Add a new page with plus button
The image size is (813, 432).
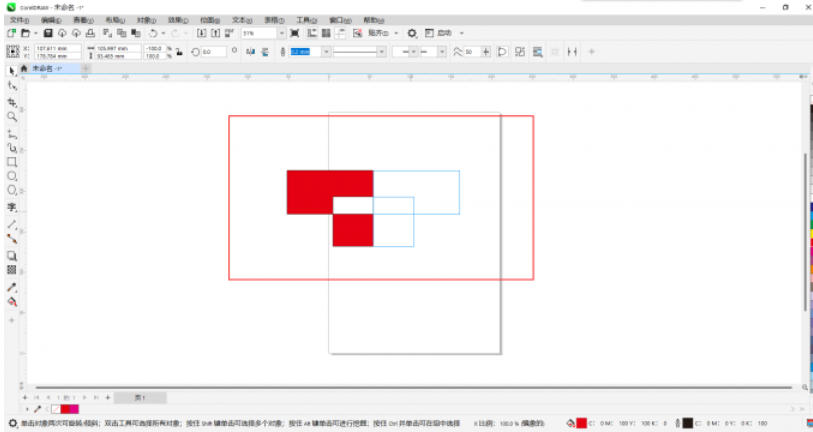click(108, 398)
